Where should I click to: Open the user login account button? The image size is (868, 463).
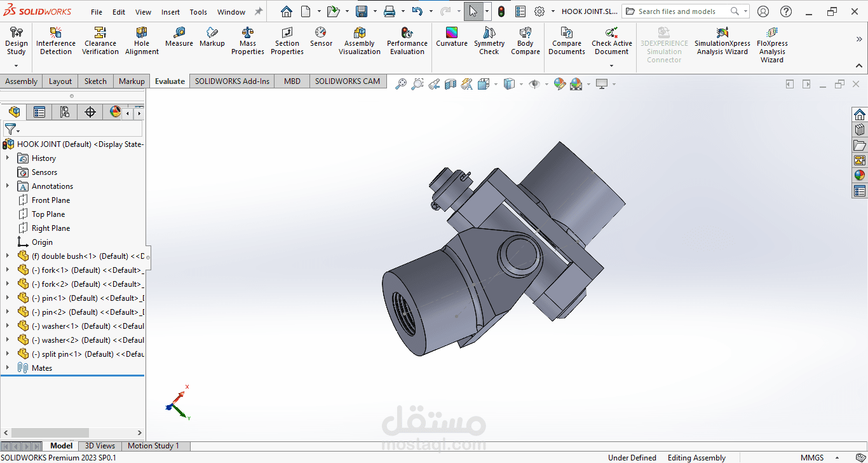763,11
